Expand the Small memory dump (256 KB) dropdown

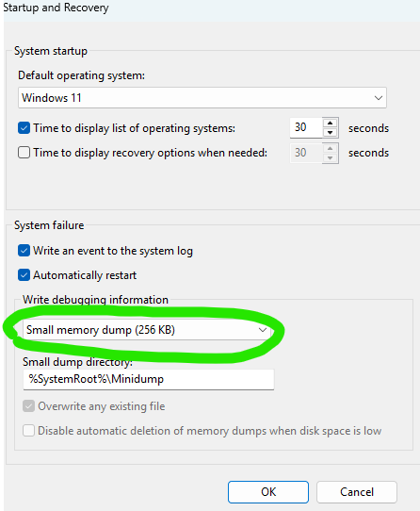tap(147, 330)
